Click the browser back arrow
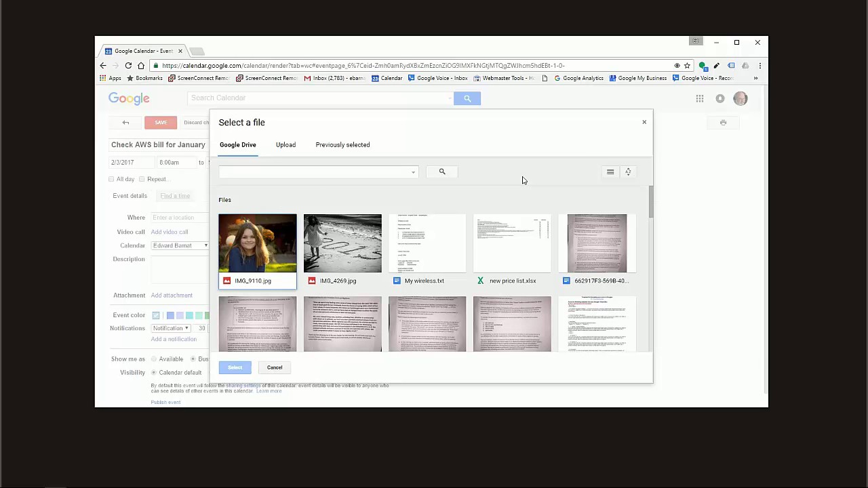 (103, 66)
